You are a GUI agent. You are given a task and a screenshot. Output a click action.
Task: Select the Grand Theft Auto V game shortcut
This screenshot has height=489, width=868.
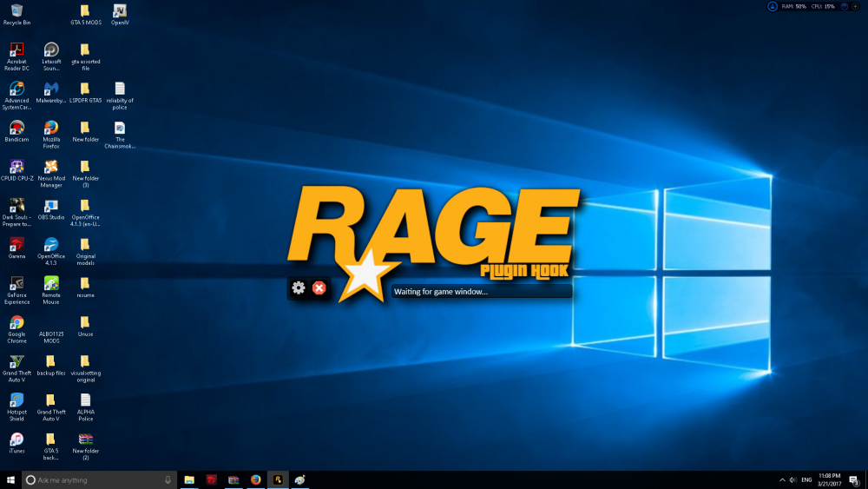16,362
